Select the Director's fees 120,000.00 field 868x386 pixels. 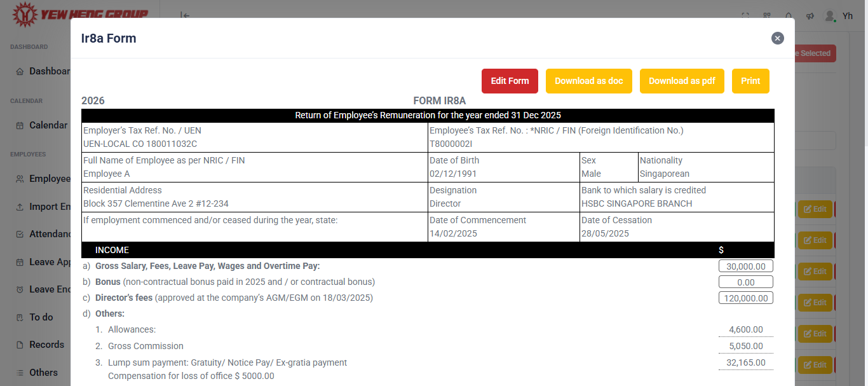click(x=745, y=298)
